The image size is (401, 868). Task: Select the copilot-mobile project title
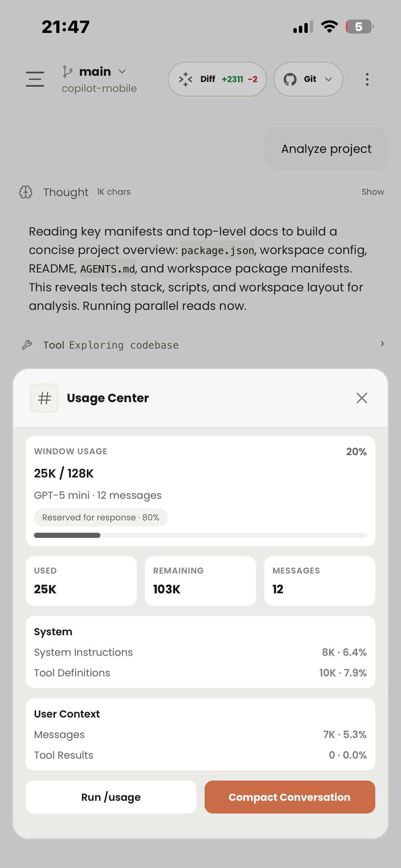(x=99, y=88)
